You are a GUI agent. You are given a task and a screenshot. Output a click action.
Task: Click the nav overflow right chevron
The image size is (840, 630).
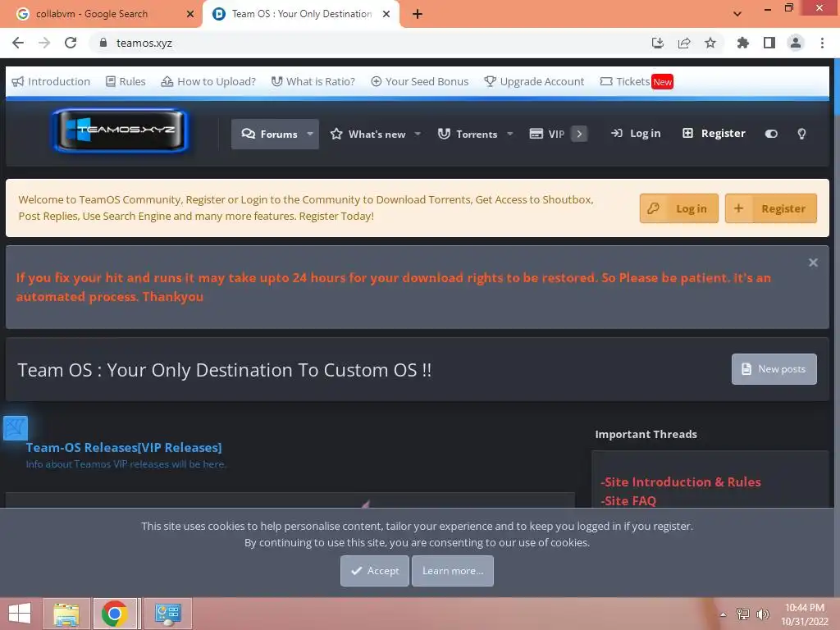pyautogui.click(x=579, y=134)
